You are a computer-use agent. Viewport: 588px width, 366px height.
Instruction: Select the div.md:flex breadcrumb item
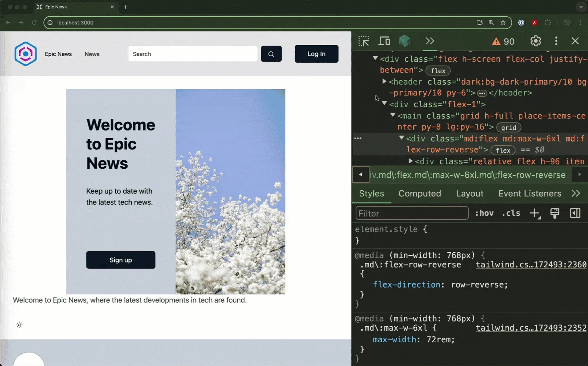click(468, 175)
